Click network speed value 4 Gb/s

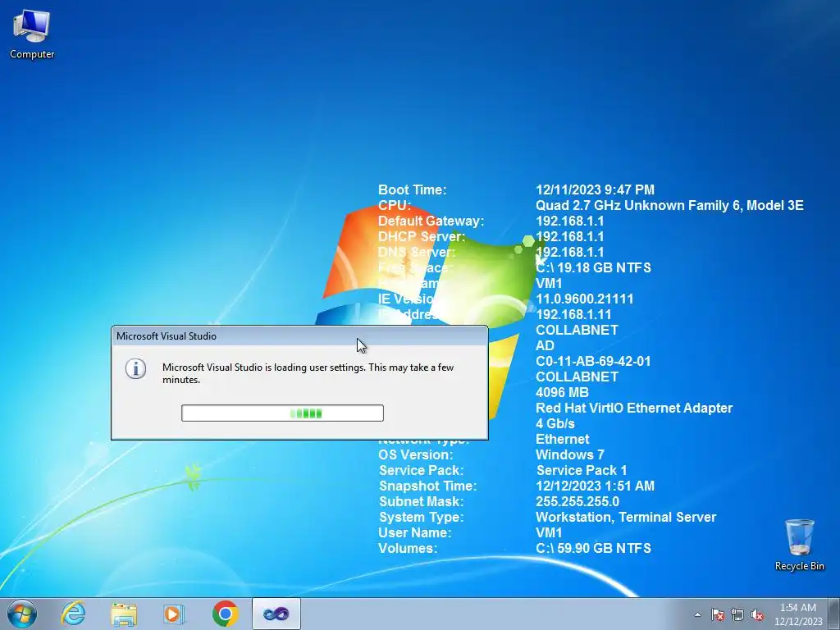click(x=555, y=423)
